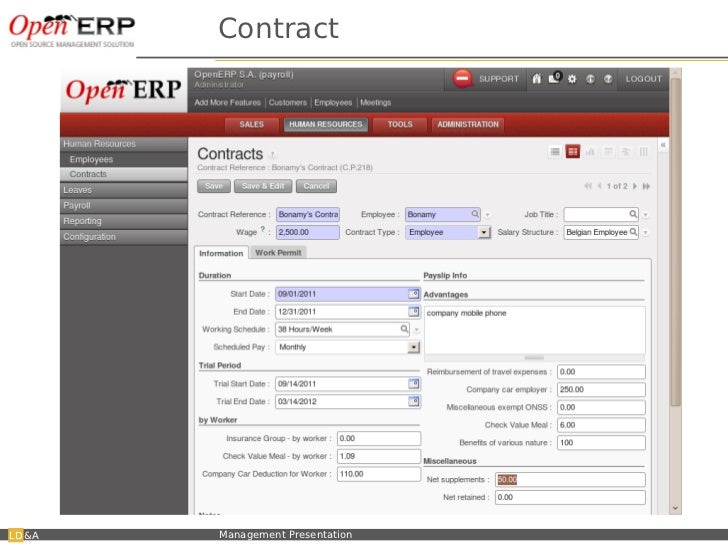Image resolution: width=728 pixels, height=546 pixels.
Task: Click the Wage input field
Action: (x=307, y=232)
